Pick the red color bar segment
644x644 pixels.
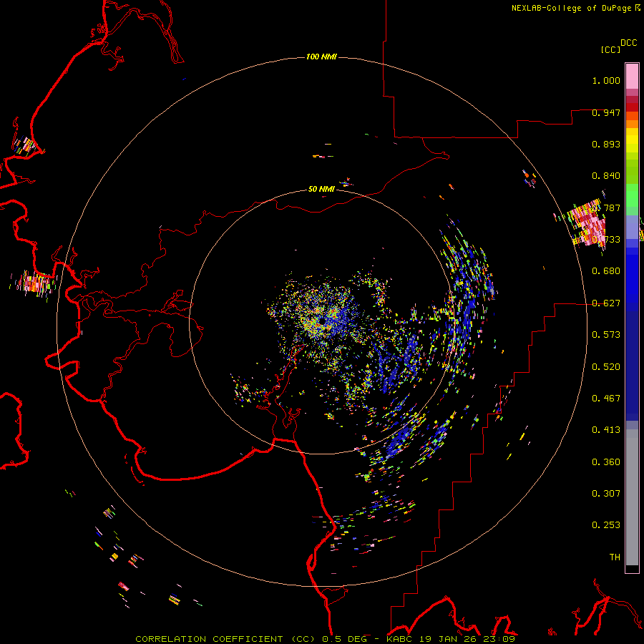click(x=632, y=107)
